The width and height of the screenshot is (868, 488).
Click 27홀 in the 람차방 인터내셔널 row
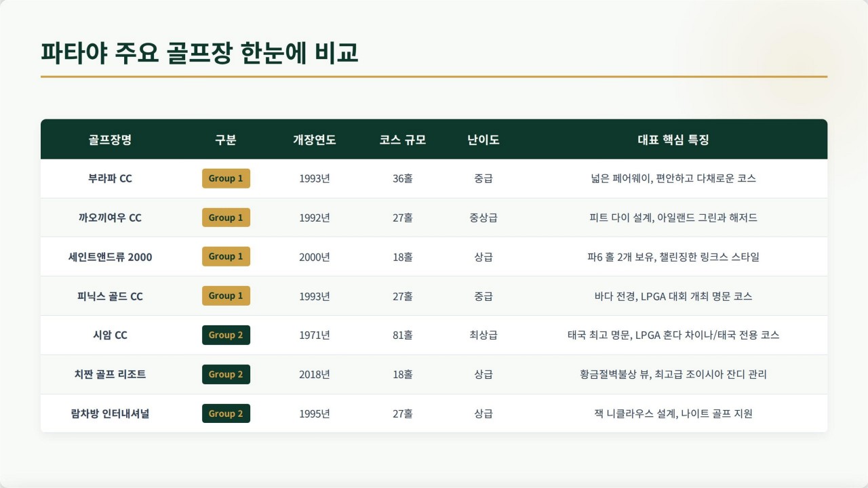[403, 413]
